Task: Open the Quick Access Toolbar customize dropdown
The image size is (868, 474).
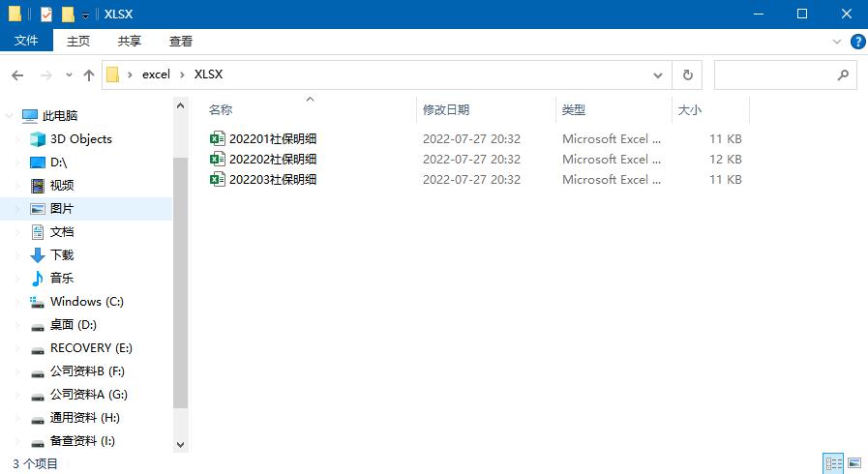Action: click(x=85, y=15)
